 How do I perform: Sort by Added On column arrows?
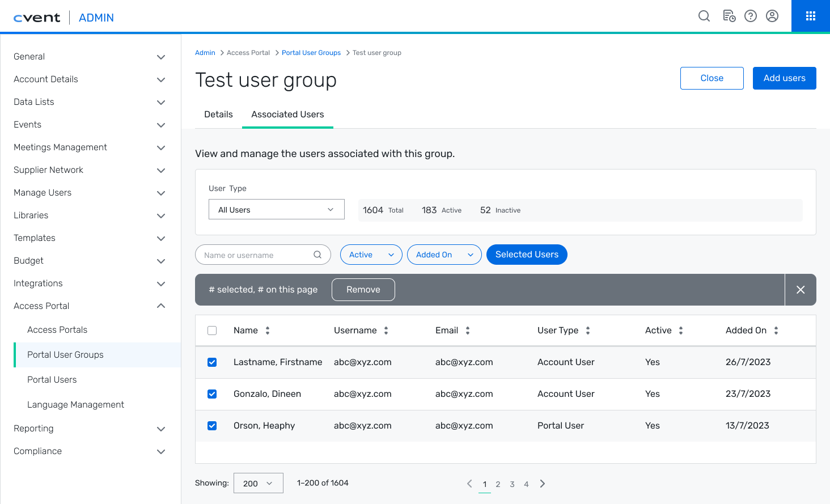(x=776, y=331)
